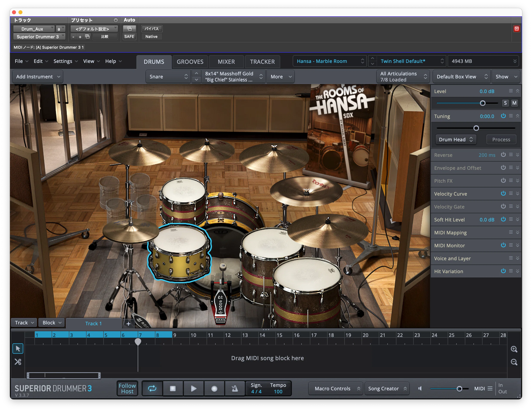
Task: Expand the Pitch FX section
Action: [x=518, y=181]
